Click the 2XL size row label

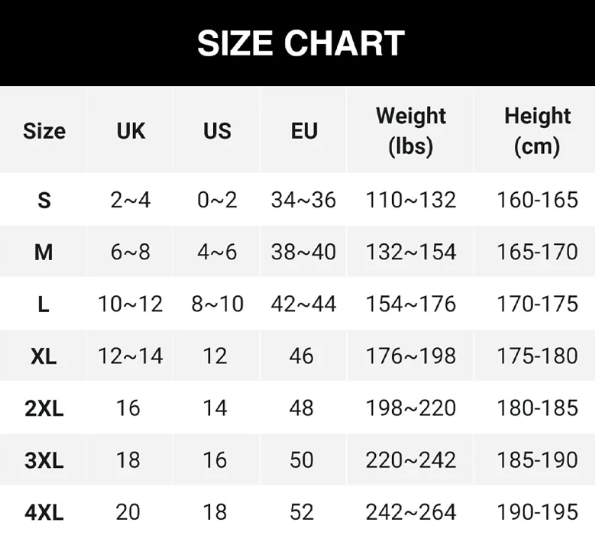pos(44,409)
